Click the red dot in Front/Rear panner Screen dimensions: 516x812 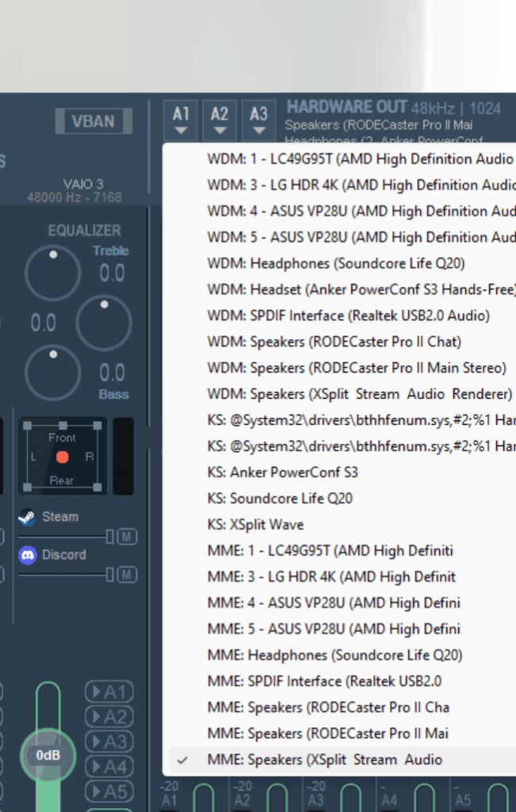pyautogui.click(x=62, y=457)
